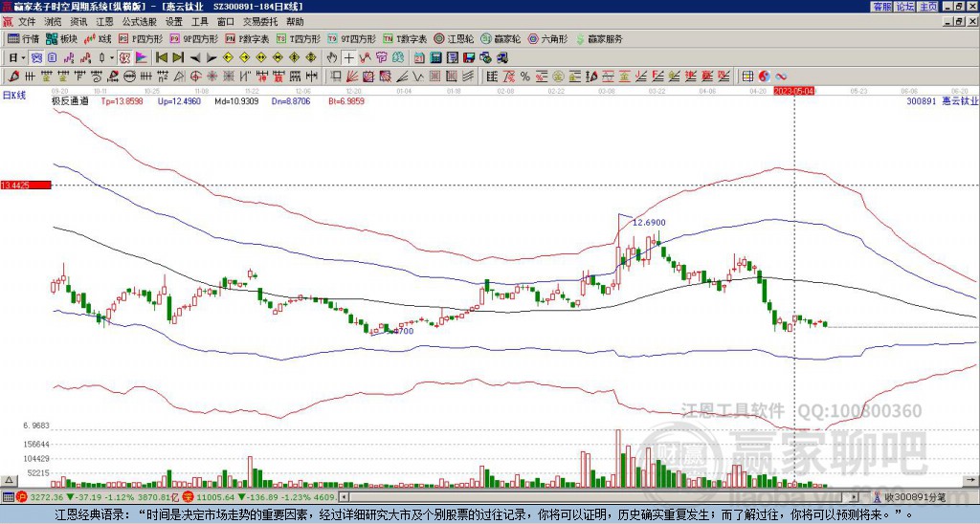Click the horizontal scrollbar right arrow
The height and width of the screenshot is (524, 980).
coord(855,497)
